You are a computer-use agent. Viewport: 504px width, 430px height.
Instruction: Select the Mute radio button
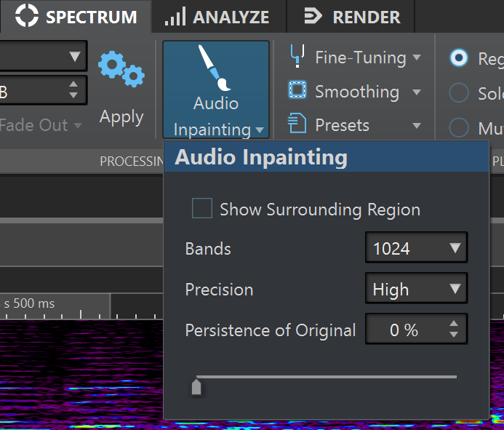(x=459, y=127)
